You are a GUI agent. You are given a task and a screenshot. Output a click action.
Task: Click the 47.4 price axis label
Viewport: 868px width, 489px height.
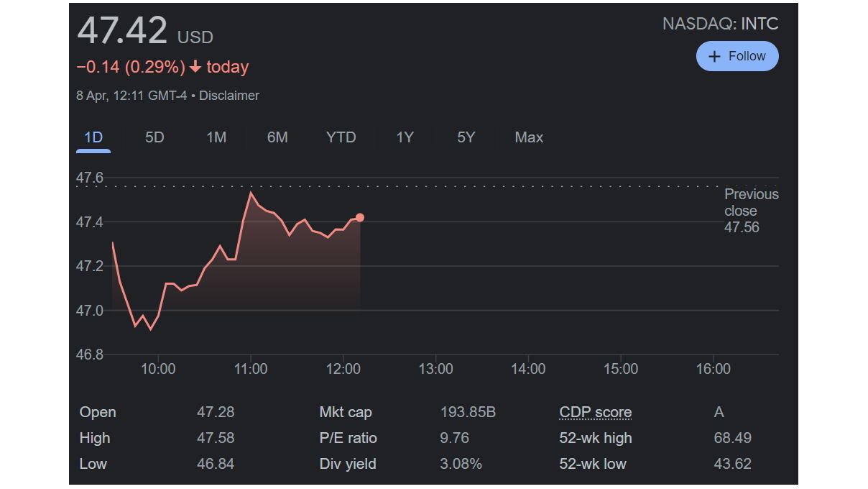pyautogui.click(x=90, y=222)
